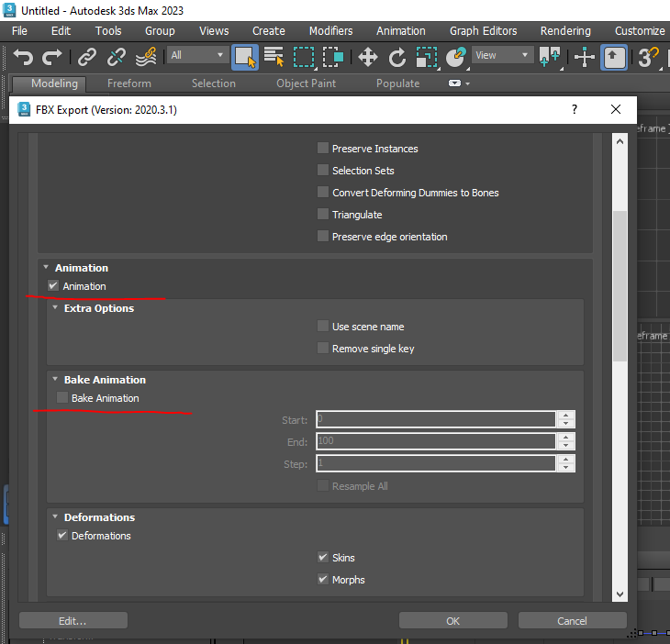670x644 pixels.
Task: Open the selection filter All dropdown
Action: tap(196, 55)
